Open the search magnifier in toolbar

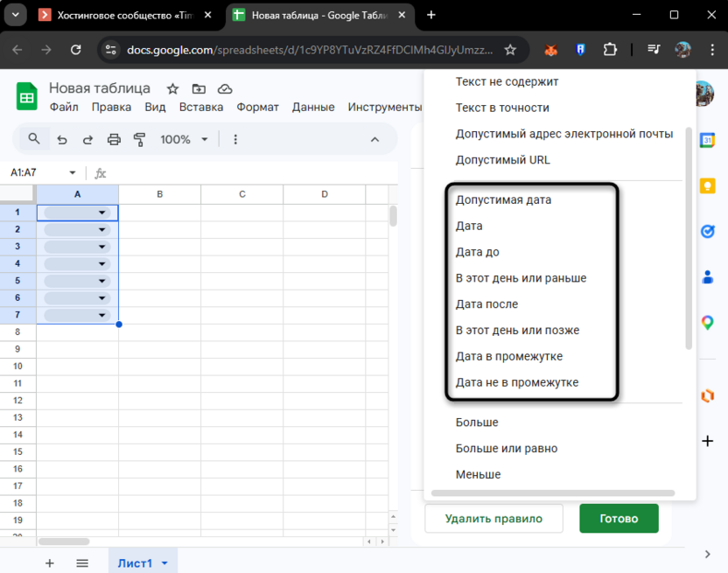click(x=34, y=139)
